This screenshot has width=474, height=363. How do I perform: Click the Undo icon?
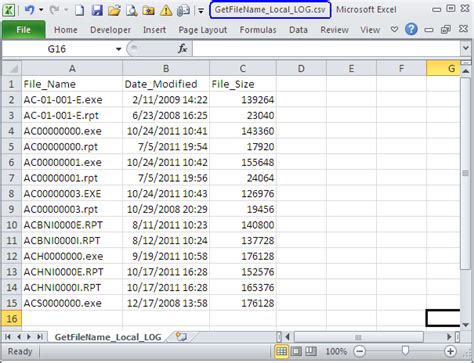click(29, 10)
